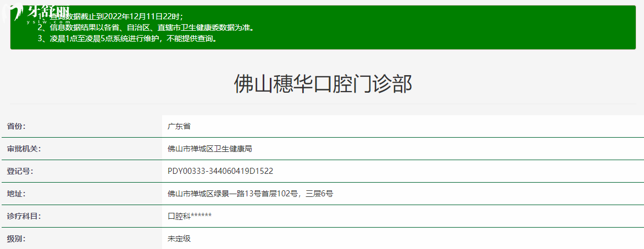
Task: Click the 诊疗科目 label
Action: [24, 216]
